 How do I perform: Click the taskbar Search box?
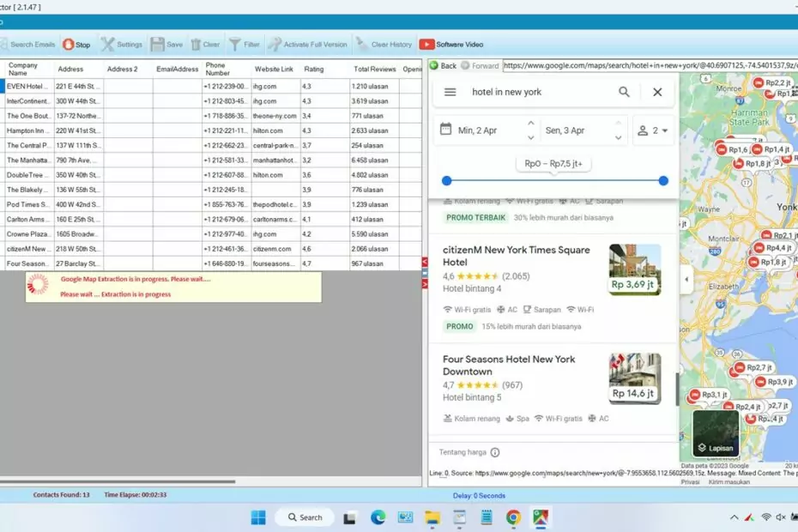305,517
